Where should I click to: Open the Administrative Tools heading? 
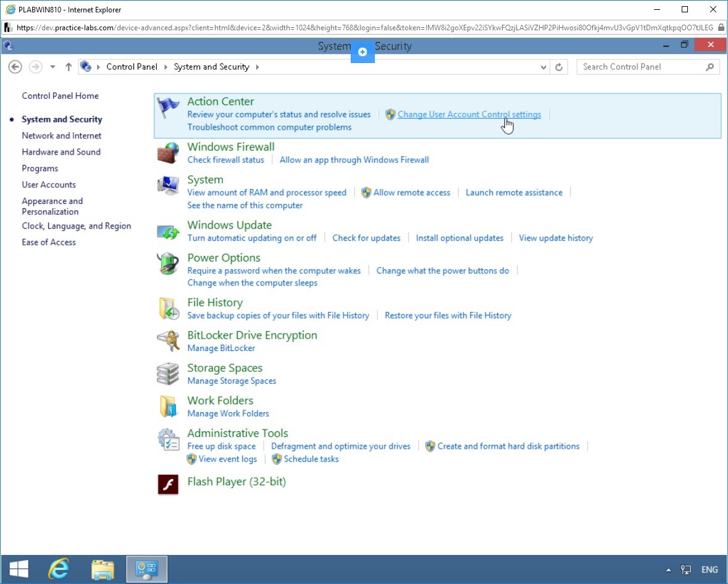238,433
